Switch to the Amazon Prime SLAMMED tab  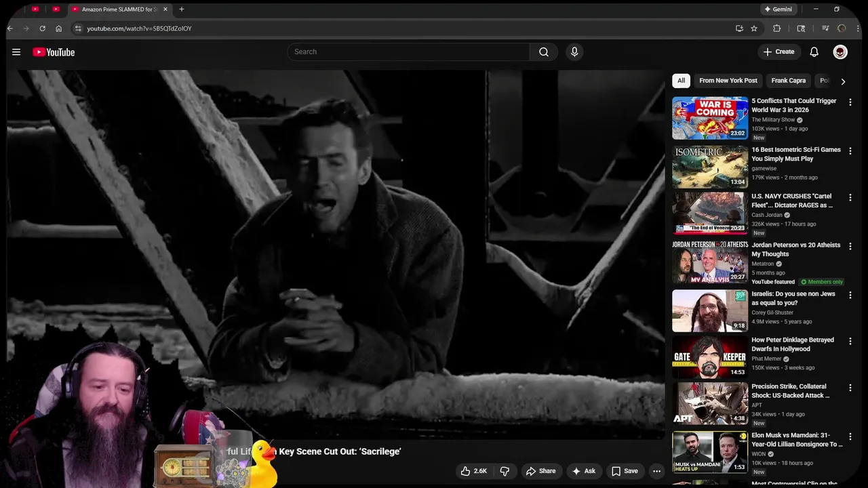(x=119, y=9)
